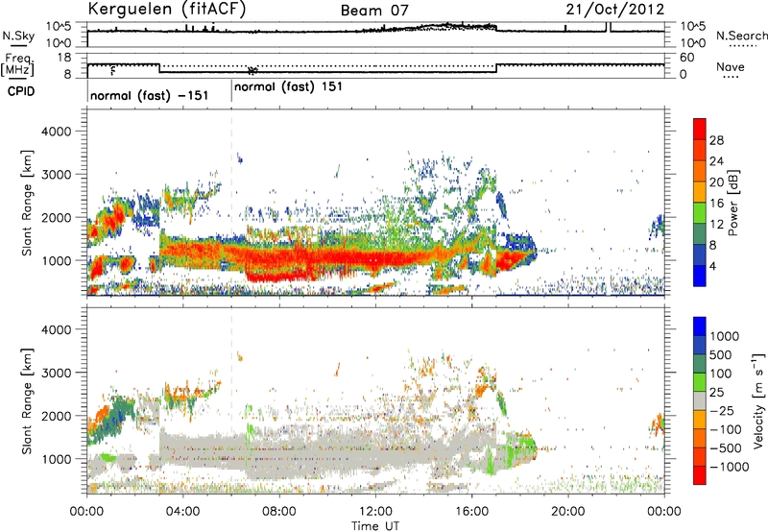Click 'Slant Range [km]' label of velocity panel
768x532 pixels.
click(27, 400)
